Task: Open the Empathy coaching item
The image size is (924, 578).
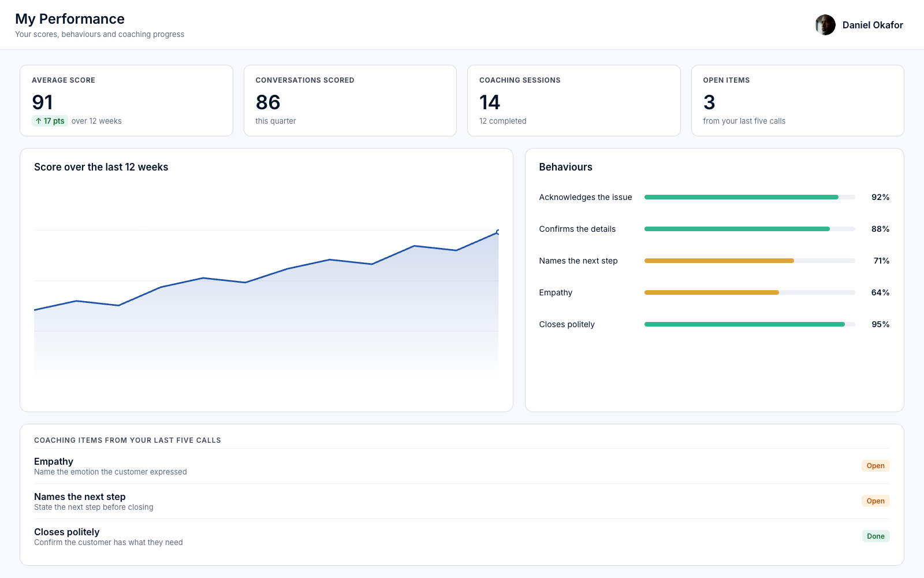Action: click(x=462, y=466)
